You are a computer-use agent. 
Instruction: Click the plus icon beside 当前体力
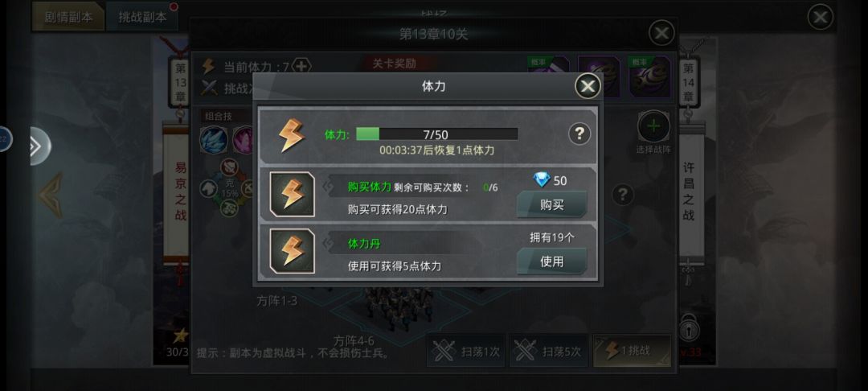[301, 67]
